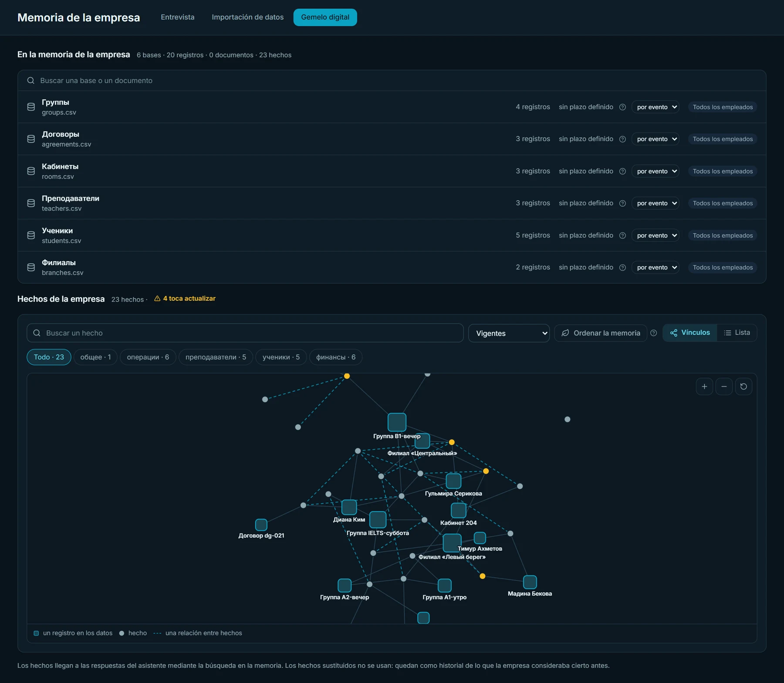
Task: Select the Диана Ким node
Action: [x=349, y=507]
